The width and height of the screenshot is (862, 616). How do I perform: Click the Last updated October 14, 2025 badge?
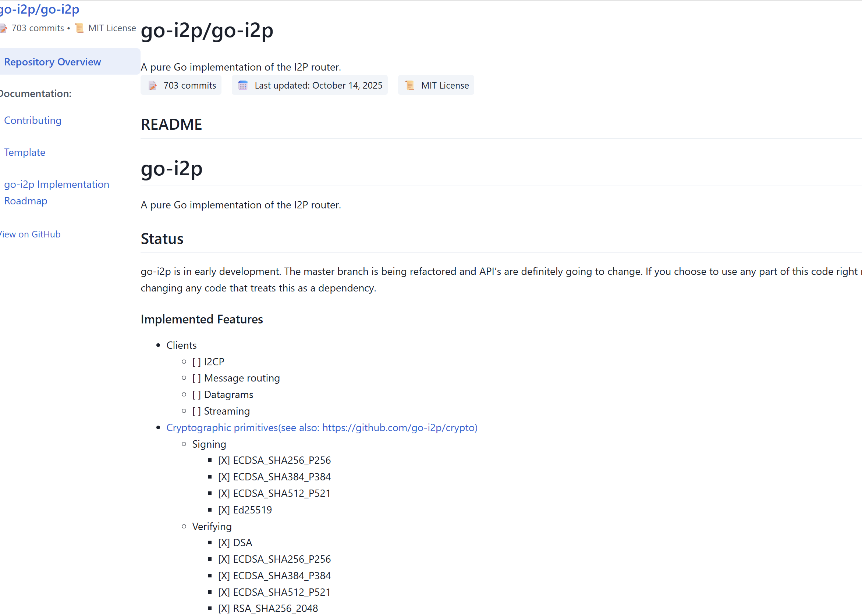tap(318, 85)
